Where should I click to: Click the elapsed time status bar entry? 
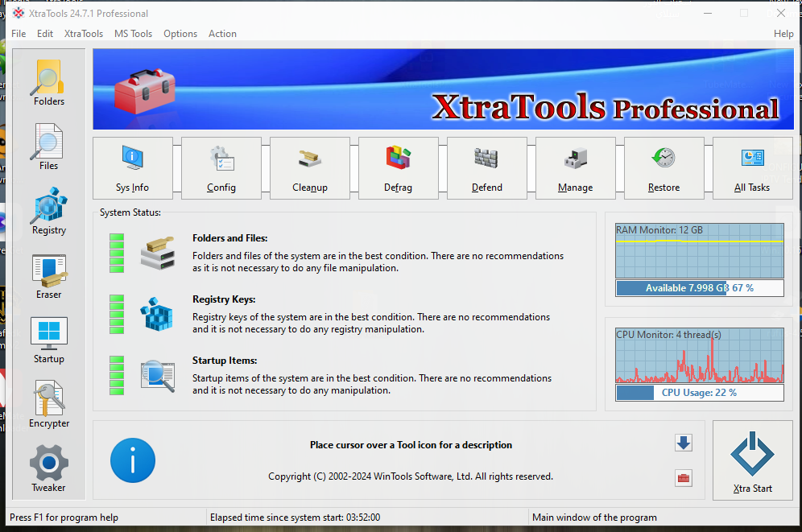(296, 518)
